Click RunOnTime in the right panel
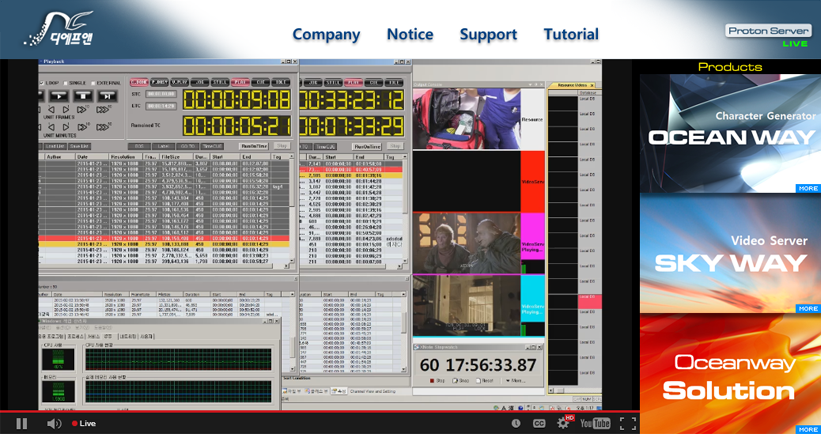The image size is (821, 434). pos(367,147)
